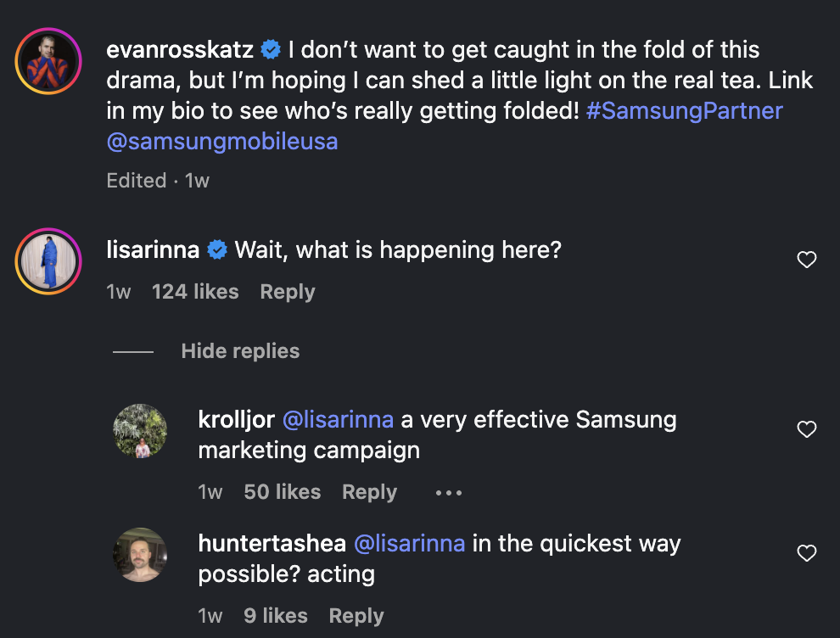
Task: View the 50 likes on krolljor's reply
Action: (283, 492)
